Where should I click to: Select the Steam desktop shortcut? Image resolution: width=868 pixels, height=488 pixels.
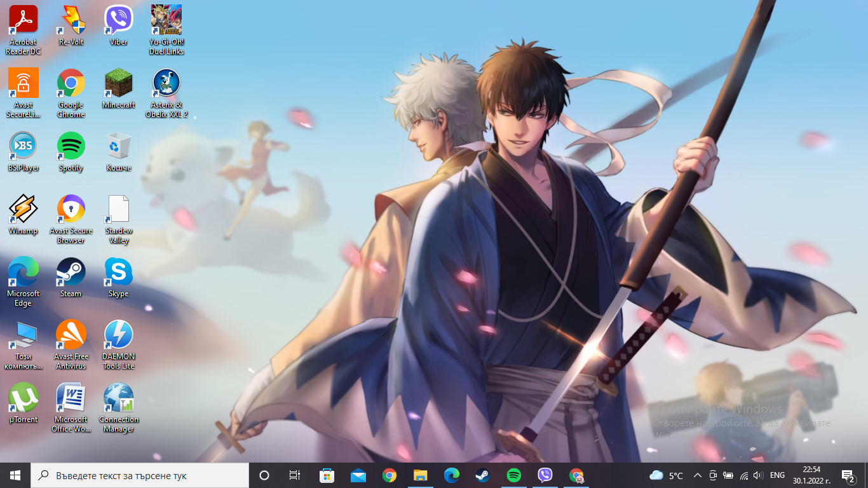[x=71, y=277]
